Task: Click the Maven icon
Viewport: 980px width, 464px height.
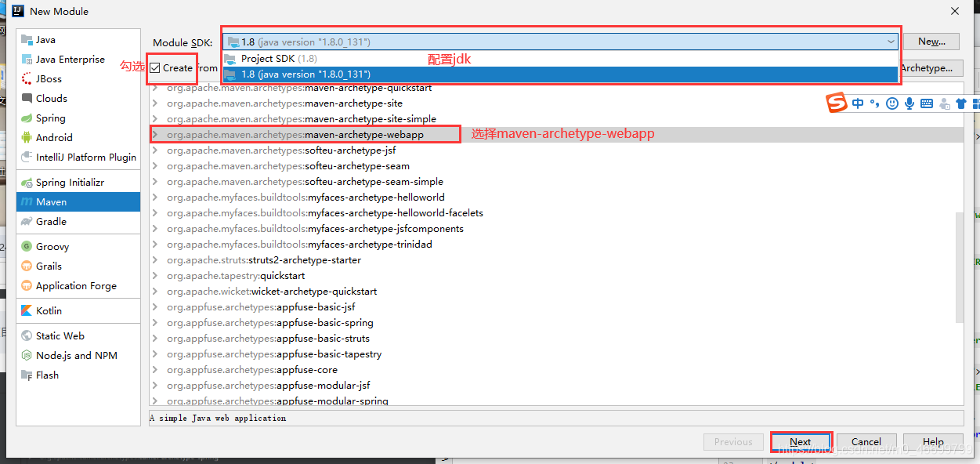Action: click(27, 202)
